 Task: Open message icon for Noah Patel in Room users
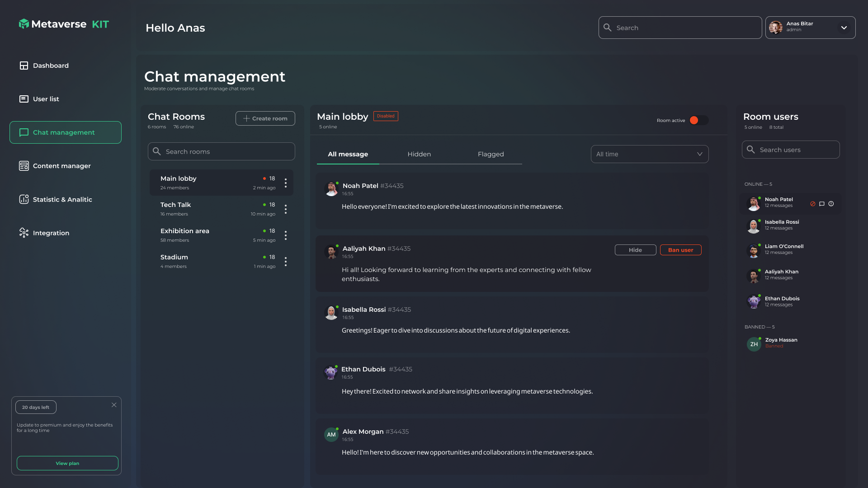pos(822,204)
